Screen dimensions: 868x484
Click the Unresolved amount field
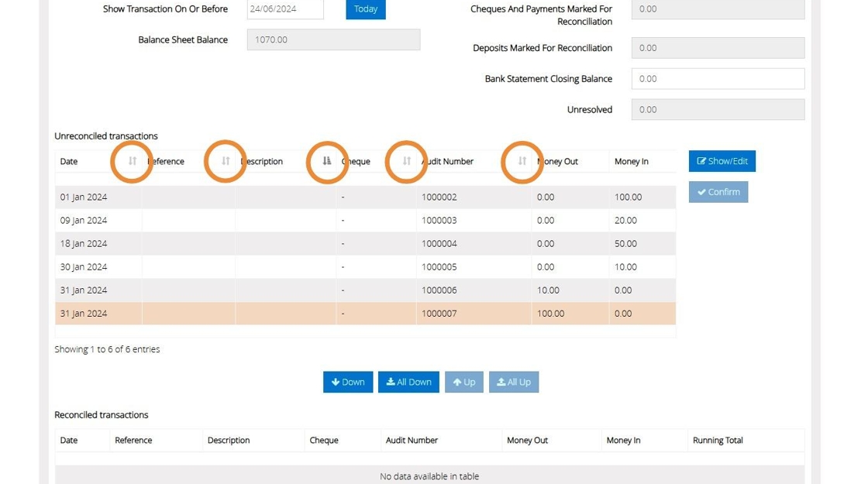(718, 109)
